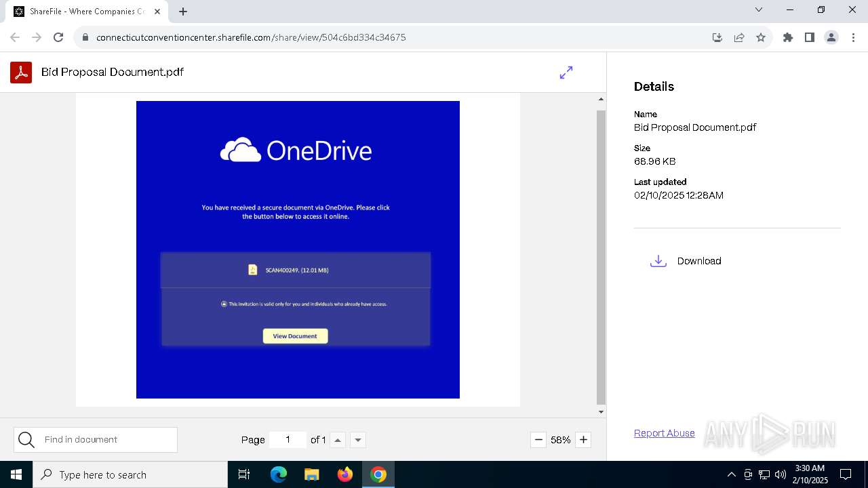Open Chrome profile avatar
Image resolution: width=868 pixels, height=488 pixels.
tap(831, 37)
